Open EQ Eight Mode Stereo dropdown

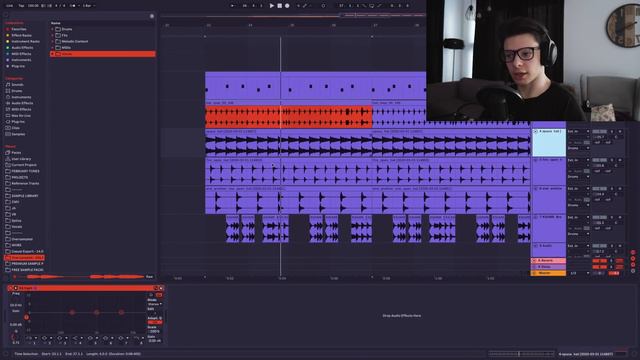pos(155,304)
